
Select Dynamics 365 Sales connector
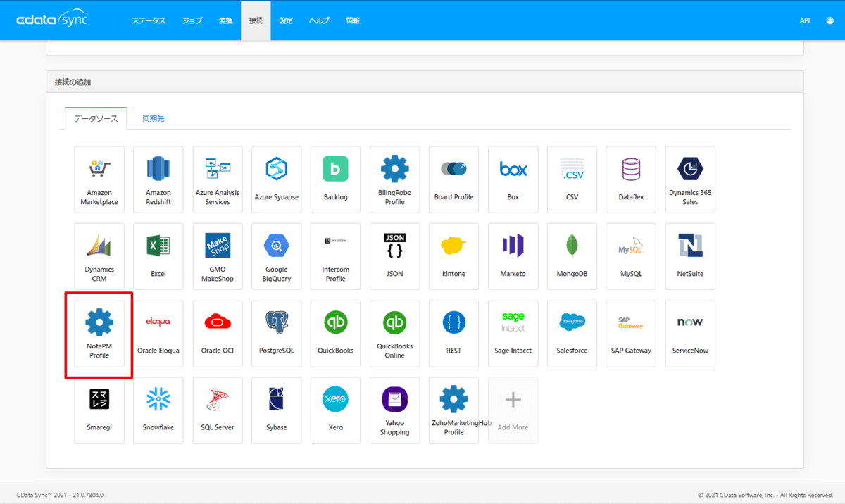[x=691, y=179]
